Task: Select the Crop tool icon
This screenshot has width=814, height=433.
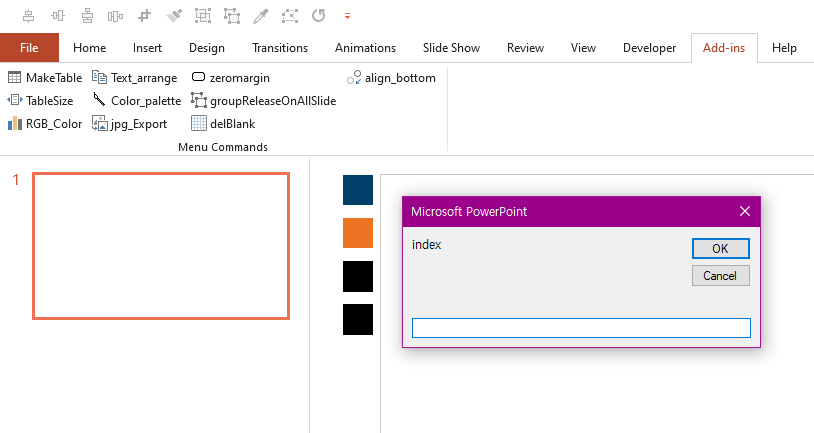Action: pos(144,16)
